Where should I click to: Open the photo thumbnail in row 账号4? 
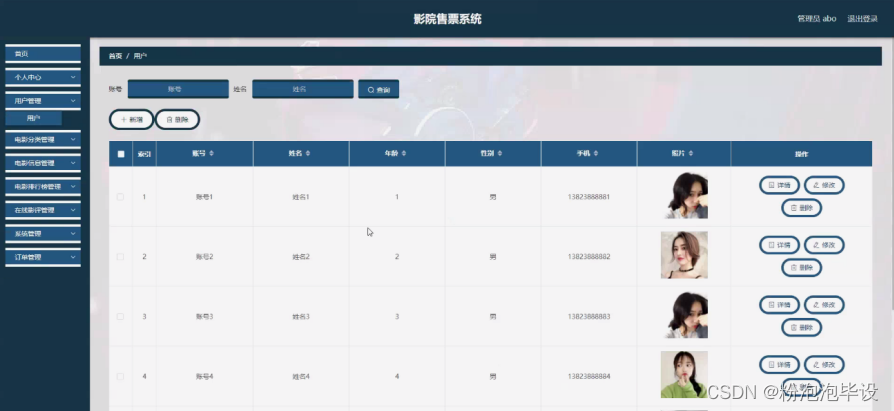click(684, 375)
